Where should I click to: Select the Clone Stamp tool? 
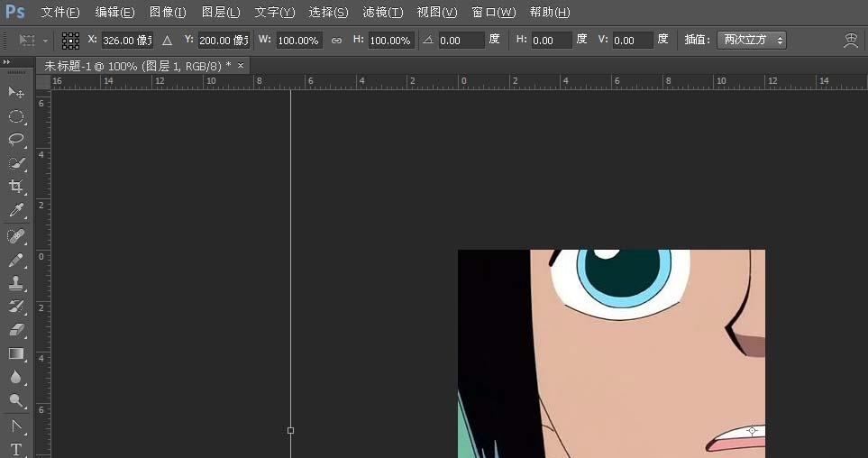point(16,284)
